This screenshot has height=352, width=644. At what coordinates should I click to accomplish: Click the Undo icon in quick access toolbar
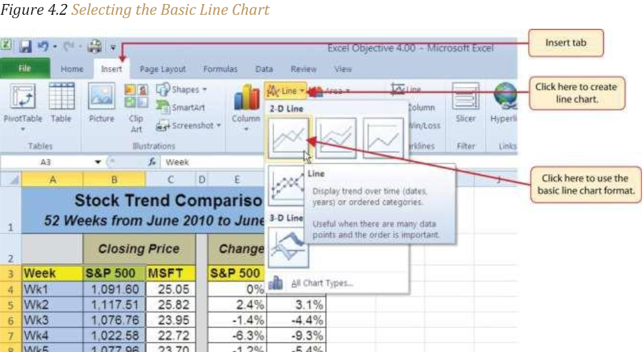pos(43,46)
